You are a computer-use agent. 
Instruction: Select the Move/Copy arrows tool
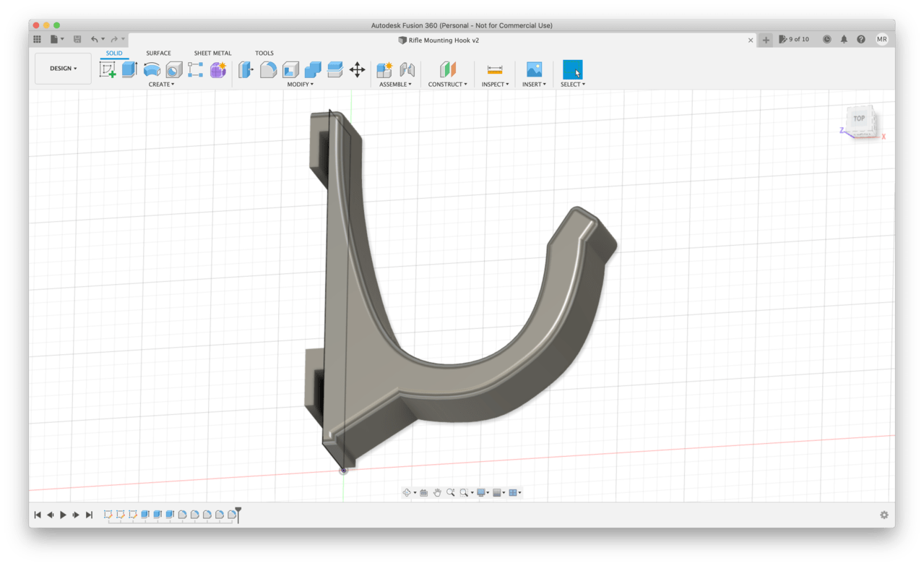pos(357,69)
